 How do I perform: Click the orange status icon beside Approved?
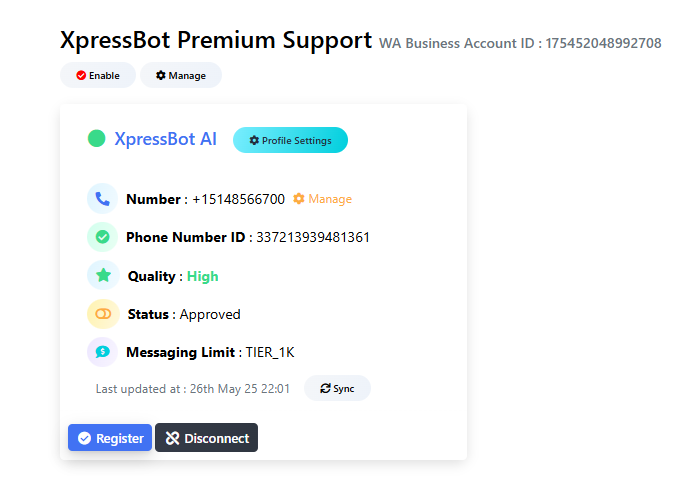102,314
